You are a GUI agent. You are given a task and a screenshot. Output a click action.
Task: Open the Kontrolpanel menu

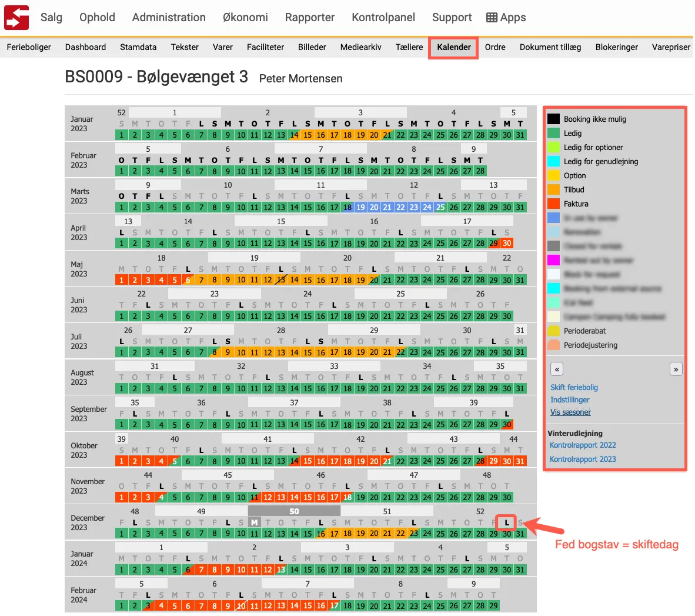[383, 18]
